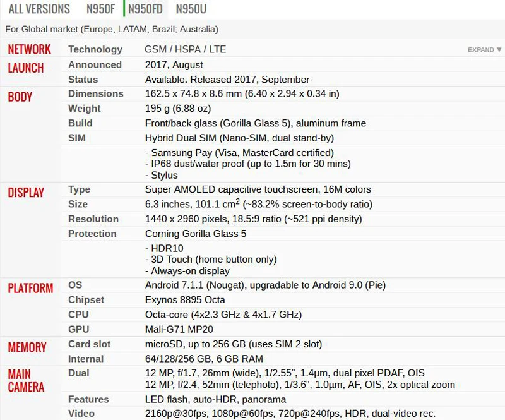This screenshot has height=420, width=505.
Task: Select the PLATFORM section heading
Action: pyautogui.click(x=30, y=289)
